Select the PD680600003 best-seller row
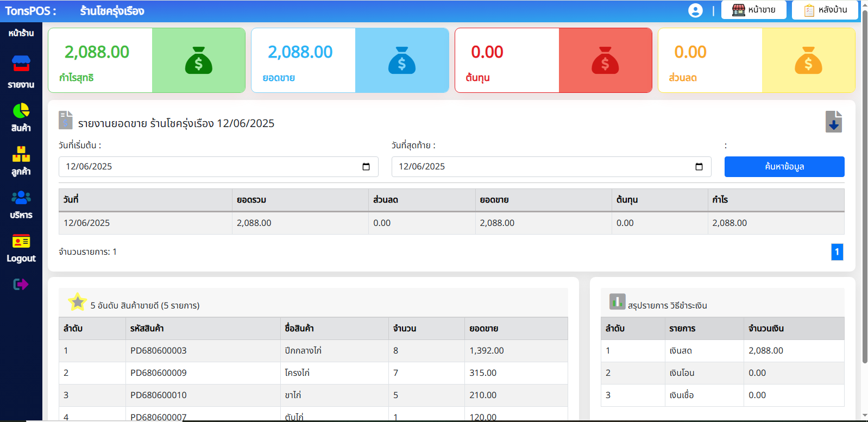The height and width of the screenshot is (422, 868). click(x=313, y=351)
